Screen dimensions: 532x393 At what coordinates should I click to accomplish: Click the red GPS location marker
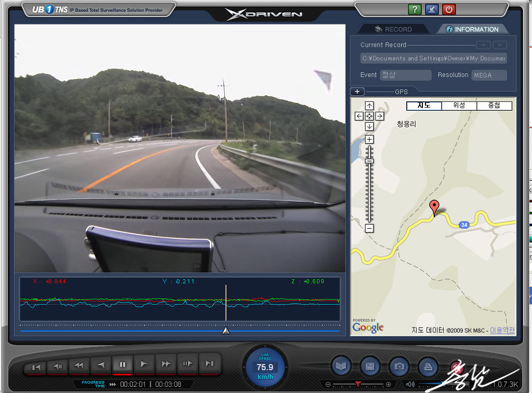click(434, 207)
